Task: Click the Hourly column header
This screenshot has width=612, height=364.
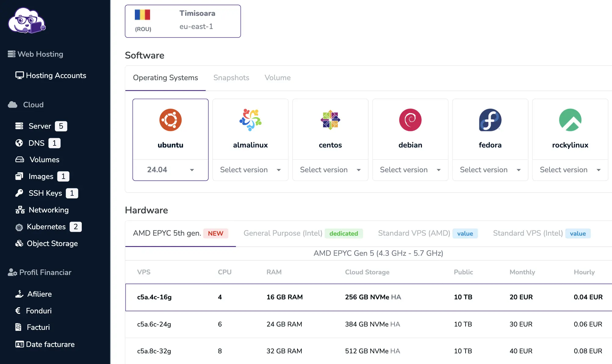Action: (584, 272)
